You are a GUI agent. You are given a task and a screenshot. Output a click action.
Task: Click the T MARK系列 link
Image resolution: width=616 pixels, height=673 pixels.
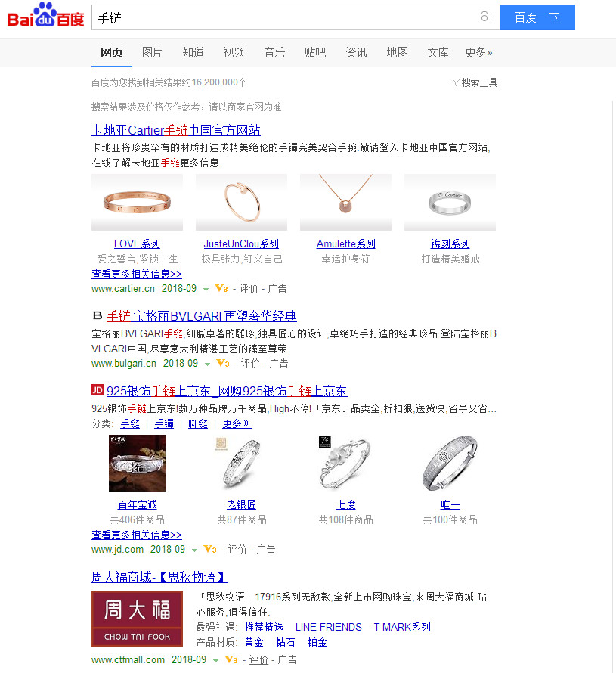coord(402,627)
